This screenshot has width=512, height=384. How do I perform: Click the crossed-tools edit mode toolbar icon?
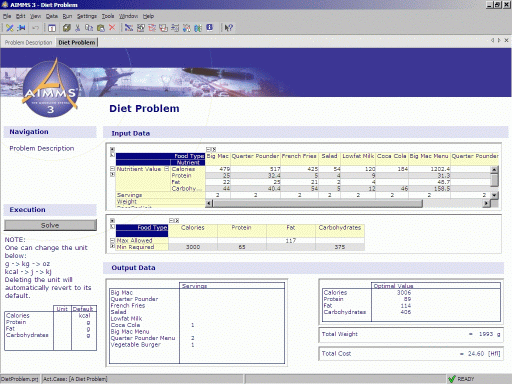click(10, 28)
